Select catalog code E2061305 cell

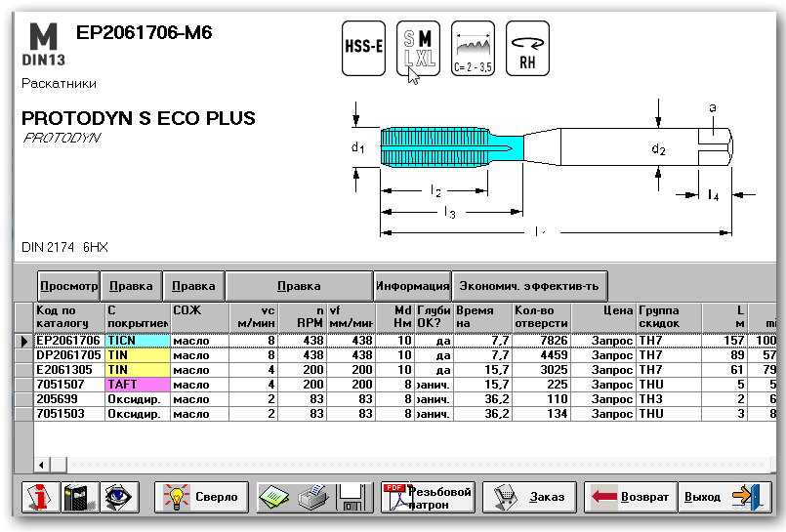(x=68, y=370)
